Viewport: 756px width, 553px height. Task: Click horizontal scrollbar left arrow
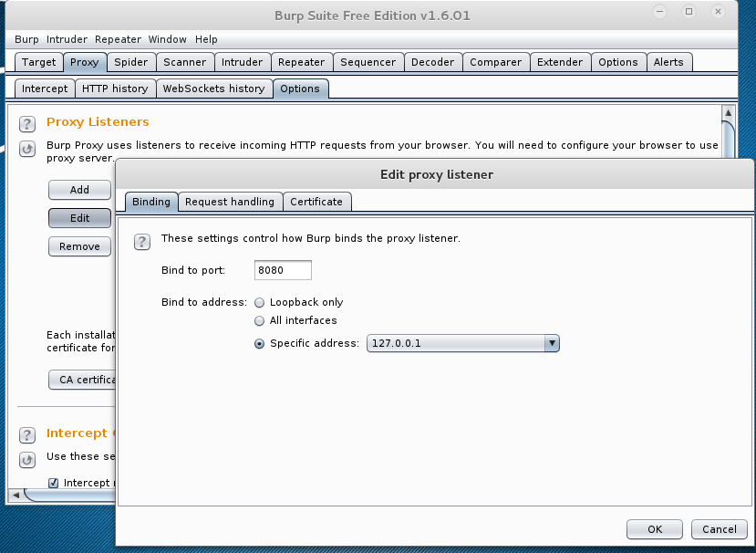click(x=16, y=496)
